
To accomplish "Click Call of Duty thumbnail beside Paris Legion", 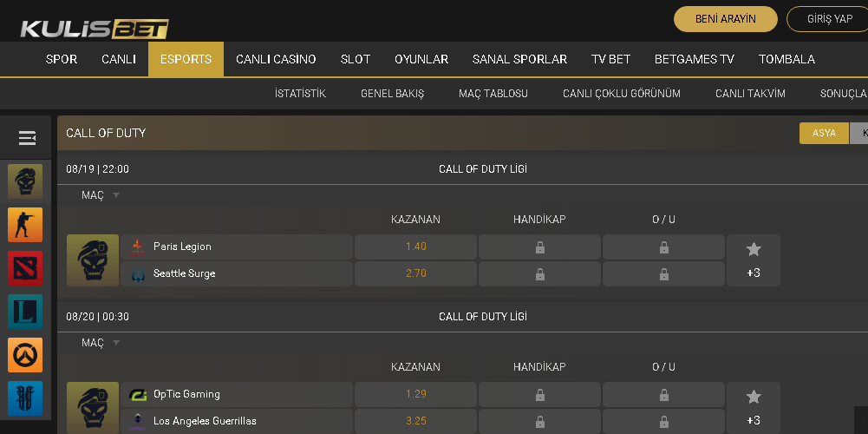I will coord(93,260).
